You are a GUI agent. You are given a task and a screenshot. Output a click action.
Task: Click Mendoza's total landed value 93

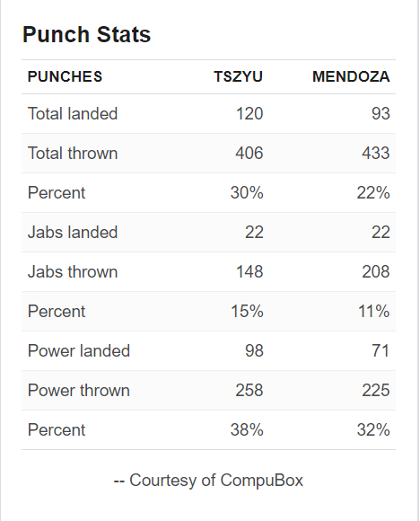[381, 114]
